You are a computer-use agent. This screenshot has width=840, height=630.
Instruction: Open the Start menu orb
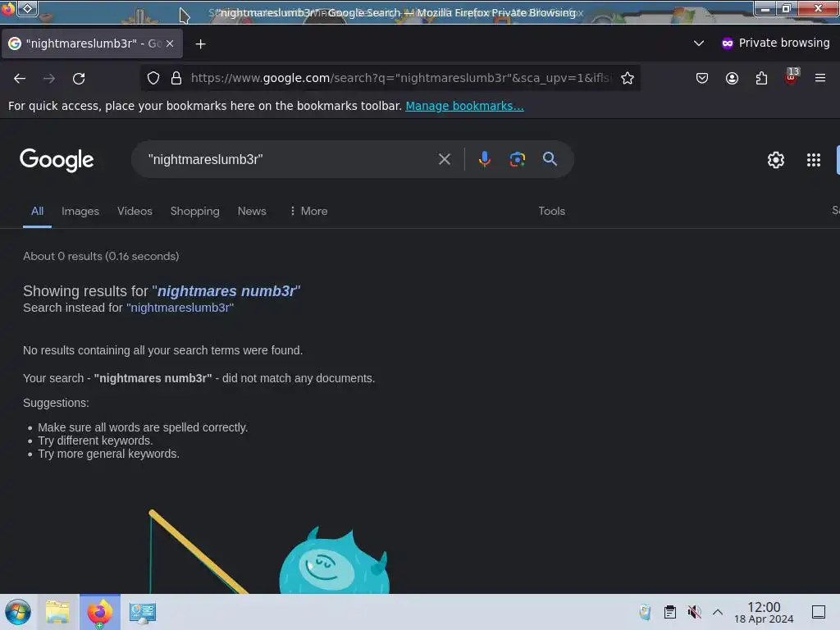18,612
